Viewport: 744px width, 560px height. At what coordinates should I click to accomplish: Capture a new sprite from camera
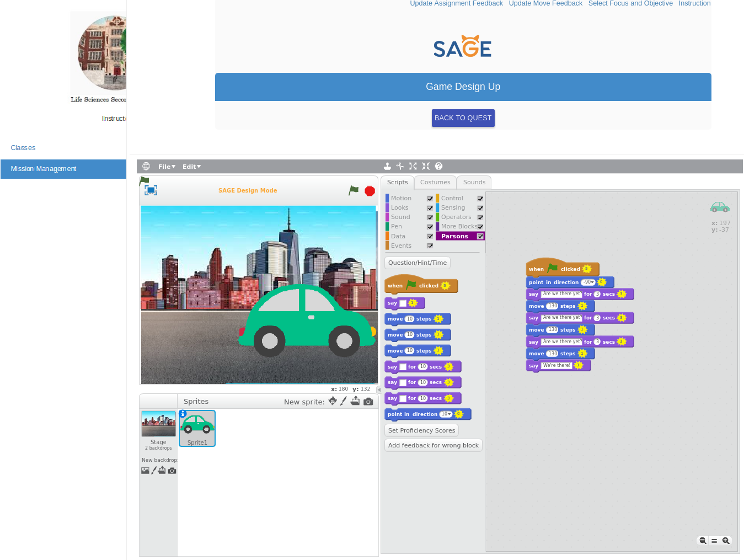coord(368,401)
